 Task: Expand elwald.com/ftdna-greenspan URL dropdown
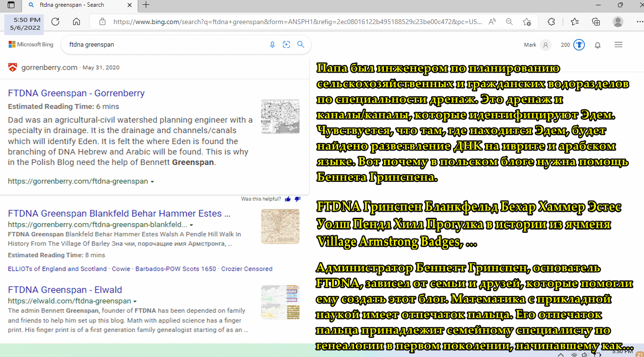point(135,302)
